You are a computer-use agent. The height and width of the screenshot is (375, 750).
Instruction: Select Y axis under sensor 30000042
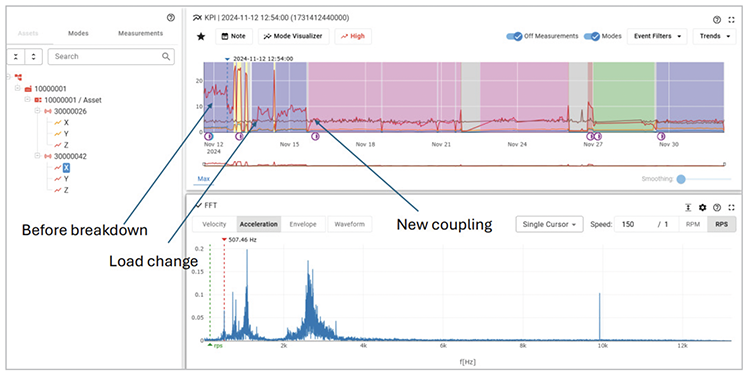[66, 178]
